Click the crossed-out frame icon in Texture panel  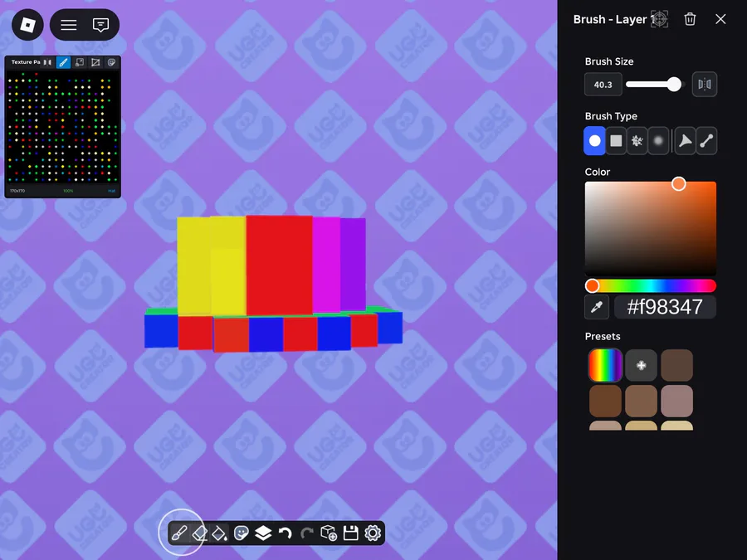coord(95,62)
